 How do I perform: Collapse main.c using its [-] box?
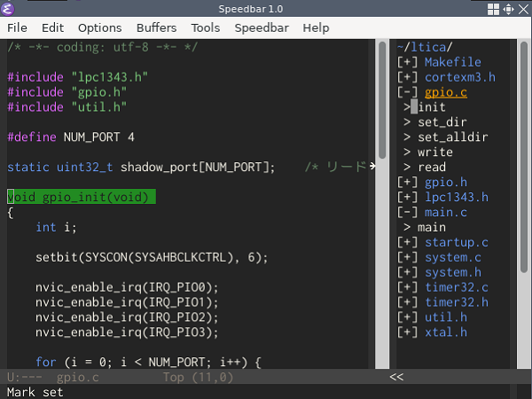pyautogui.click(x=408, y=212)
